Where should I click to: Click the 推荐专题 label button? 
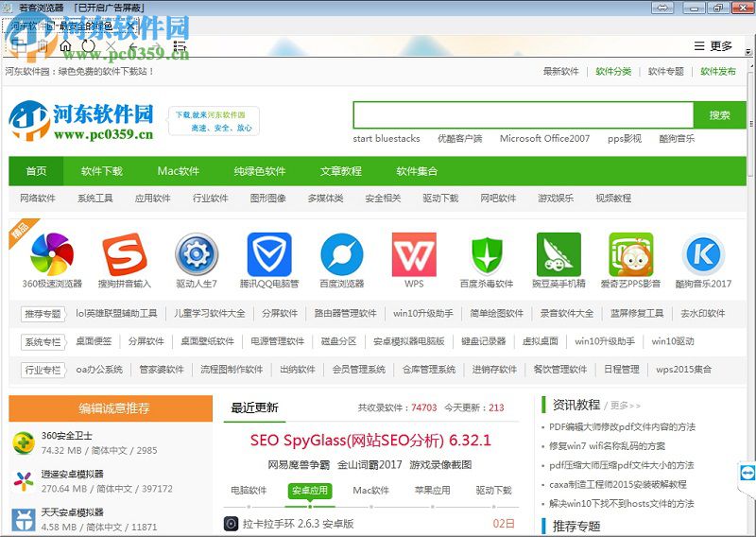point(43,314)
